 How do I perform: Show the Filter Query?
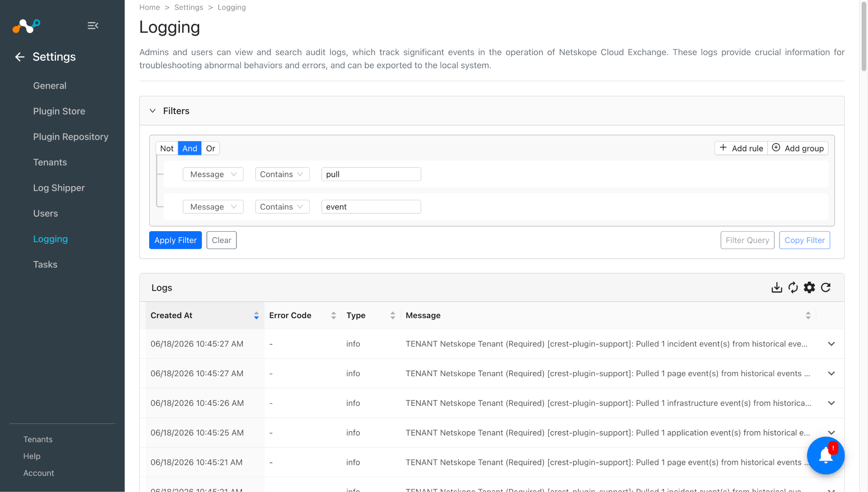pyautogui.click(x=748, y=240)
